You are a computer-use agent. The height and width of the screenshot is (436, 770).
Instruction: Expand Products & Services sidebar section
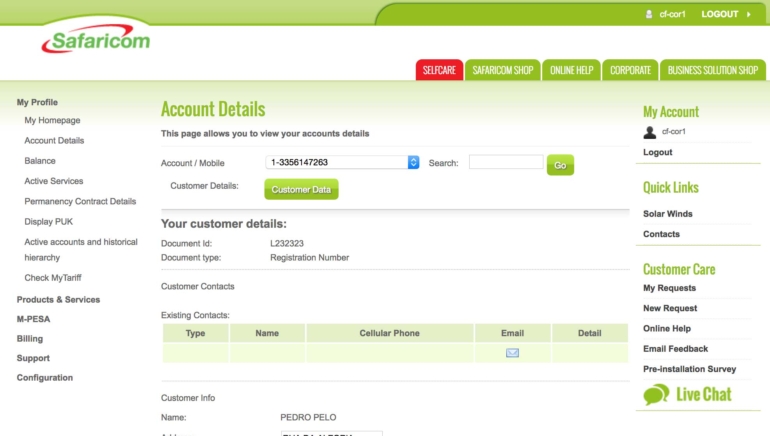click(58, 300)
